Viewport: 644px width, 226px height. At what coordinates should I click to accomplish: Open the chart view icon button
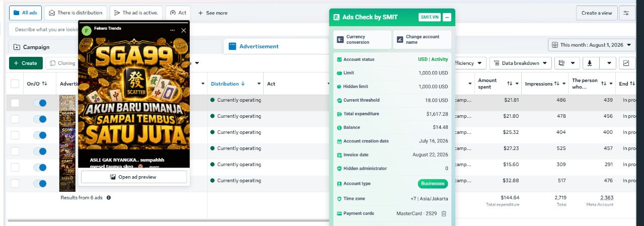click(x=626, y=63)
